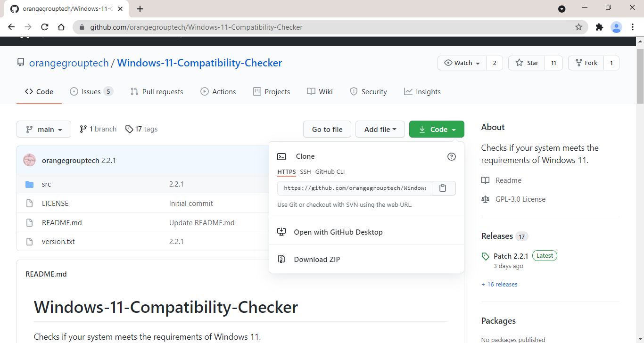Expand the Add file dropdown

point(380,129)
